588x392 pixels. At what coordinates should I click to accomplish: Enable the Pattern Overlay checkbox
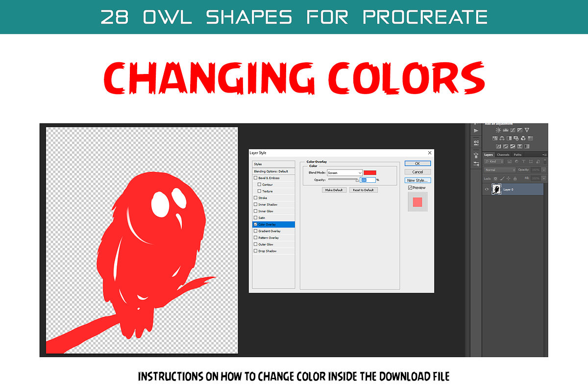tap(255, 238)
